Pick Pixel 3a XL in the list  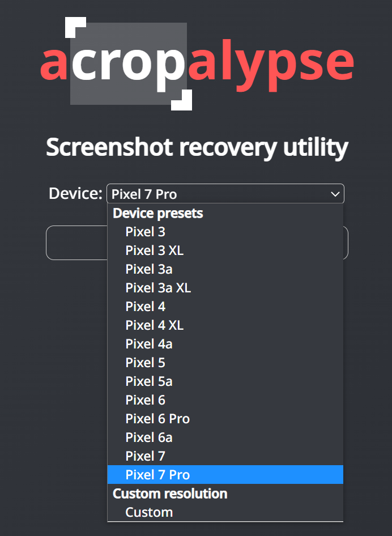(x=158, y=288)
